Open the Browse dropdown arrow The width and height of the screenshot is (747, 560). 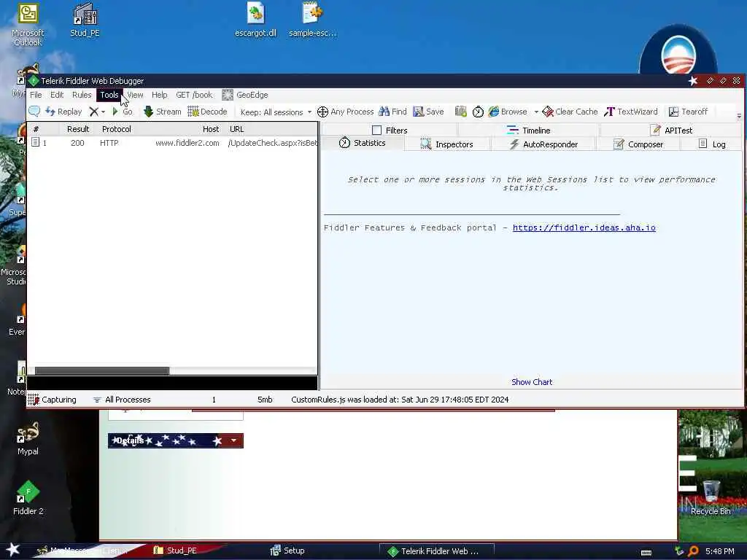[536, 112]
